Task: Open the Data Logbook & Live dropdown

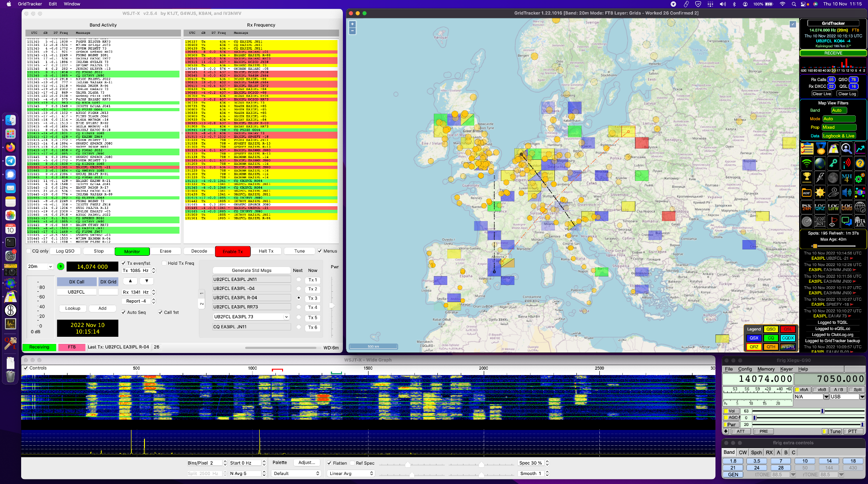Action: 839,136
